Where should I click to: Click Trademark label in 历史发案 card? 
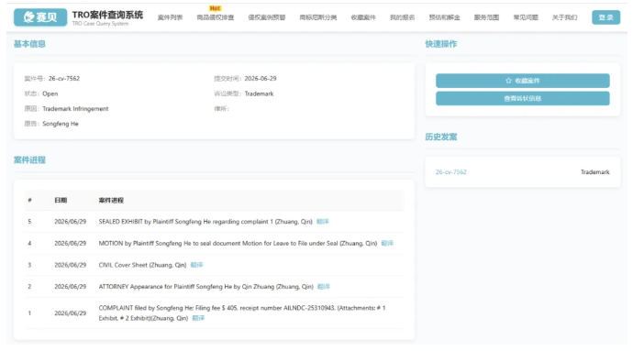pyautogui.click(x=595, y=172)
